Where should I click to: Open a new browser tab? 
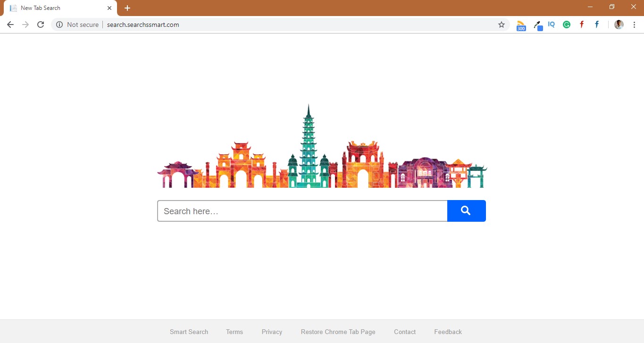click(x=127, y=8)
